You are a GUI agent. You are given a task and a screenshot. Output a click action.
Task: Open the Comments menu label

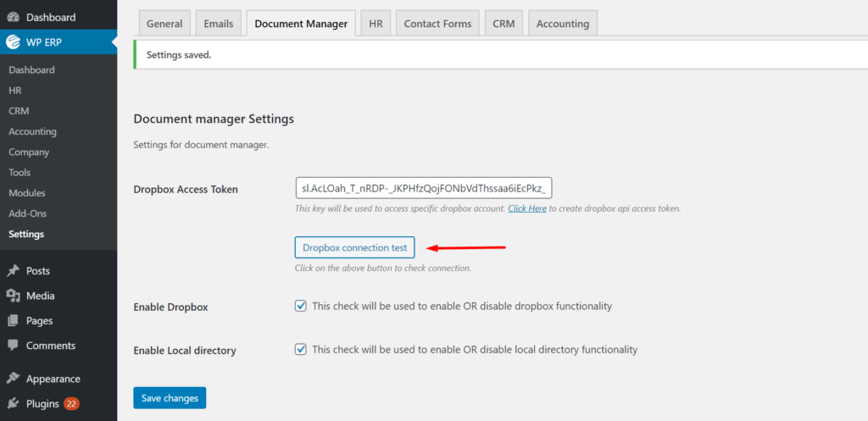[x=50, y=346]
